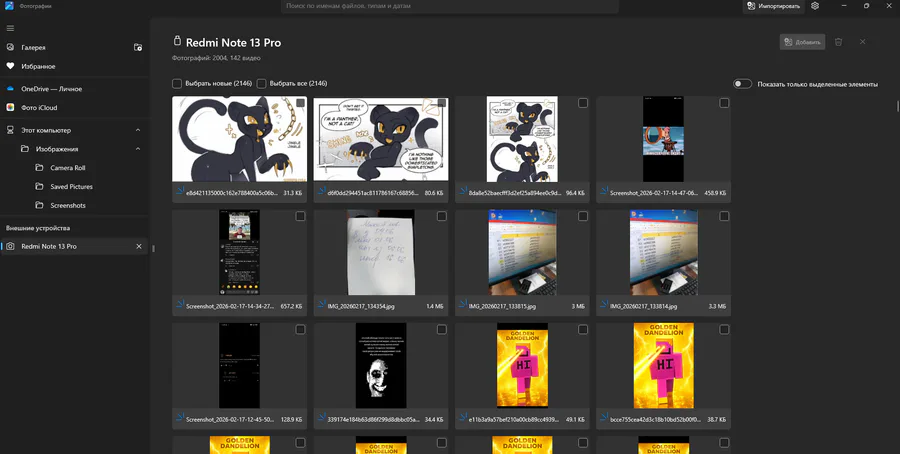Click the 657.2 КБ size label
900x454 pixels.
click(x=291, y=306)
